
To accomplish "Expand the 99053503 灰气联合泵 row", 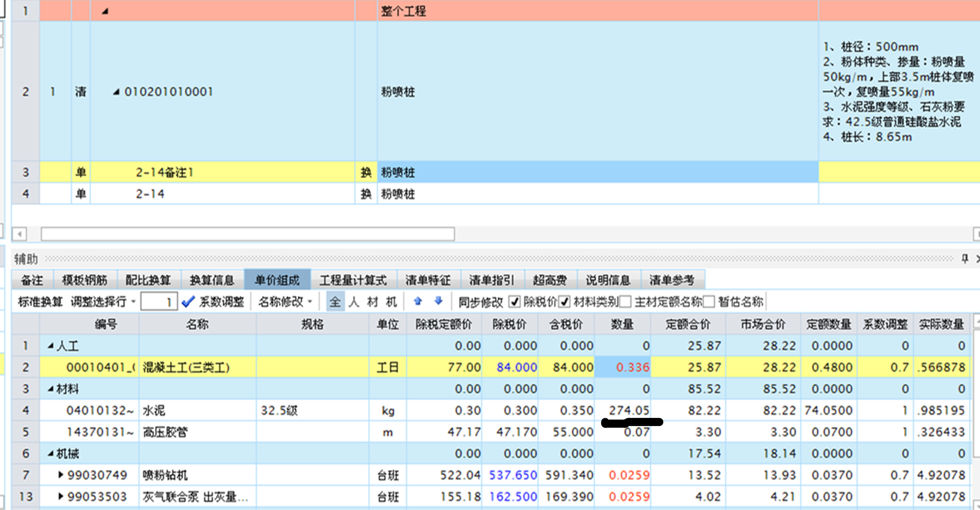I will pos(60,496).
